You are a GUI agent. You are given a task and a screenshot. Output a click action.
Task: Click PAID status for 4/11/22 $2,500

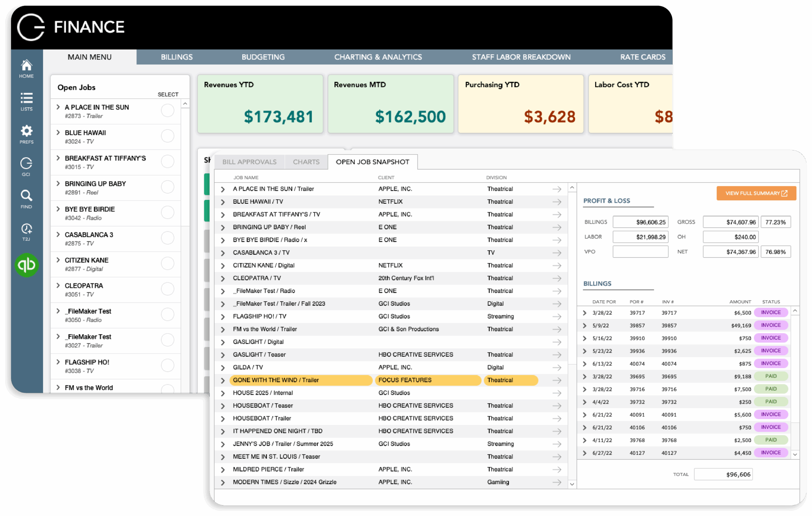coord(771,440)
